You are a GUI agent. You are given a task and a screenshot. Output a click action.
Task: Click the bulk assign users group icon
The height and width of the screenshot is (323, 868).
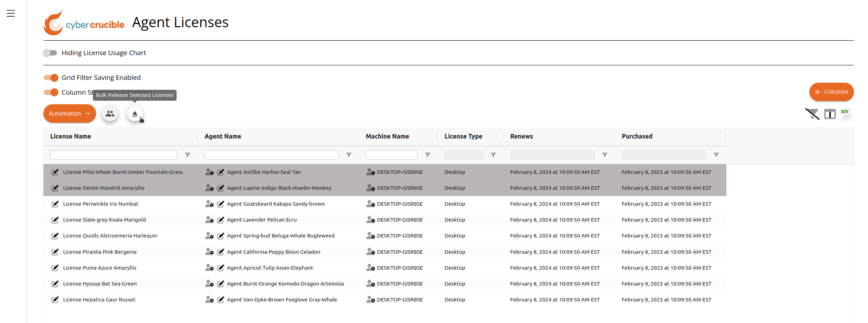point(110,114)
